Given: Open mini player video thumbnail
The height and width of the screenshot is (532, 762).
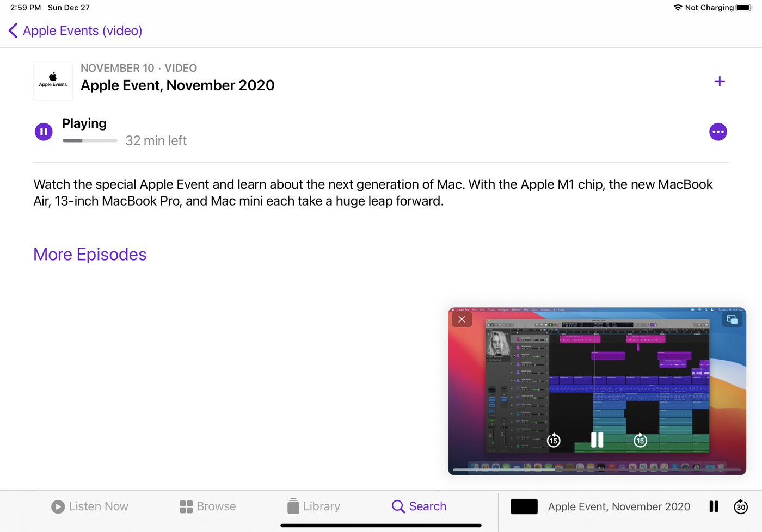Looking at the screenshot, I should [x=524, y=506].
